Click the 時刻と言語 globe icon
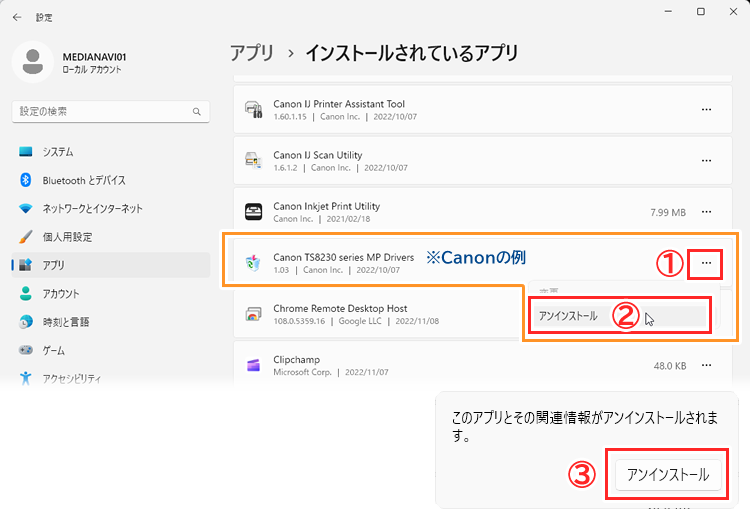This screenshot has width=750, height=516. [25, 322]
